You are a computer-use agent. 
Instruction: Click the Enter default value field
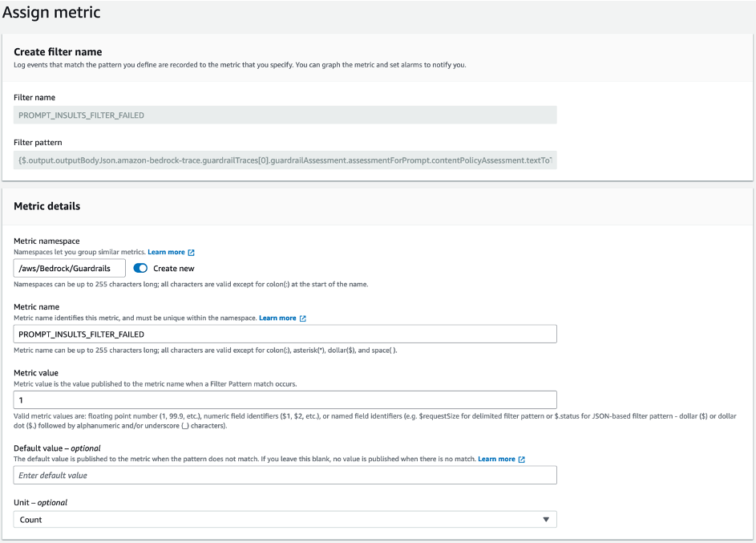tap(285, 475)
